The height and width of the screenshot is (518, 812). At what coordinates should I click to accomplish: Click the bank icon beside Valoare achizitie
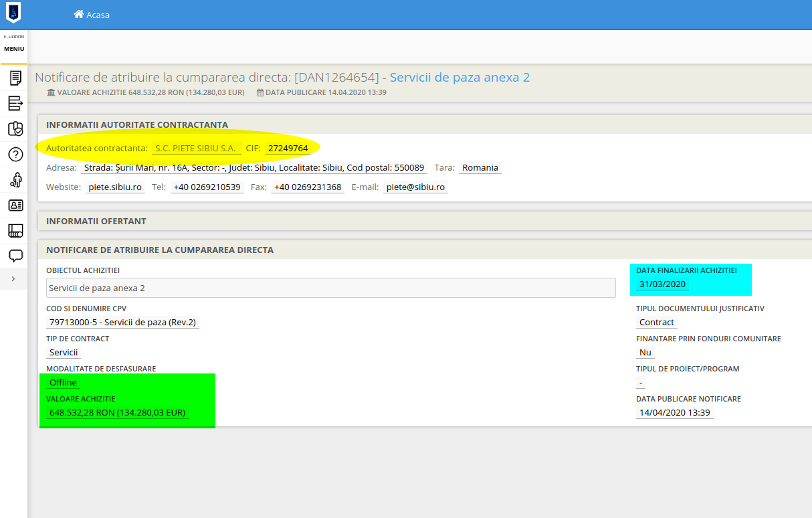[x=51, y=92]
